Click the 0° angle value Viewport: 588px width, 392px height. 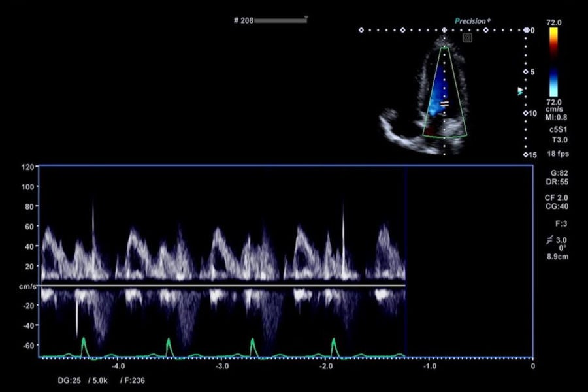pyautogui.click(x=563, y=248)
